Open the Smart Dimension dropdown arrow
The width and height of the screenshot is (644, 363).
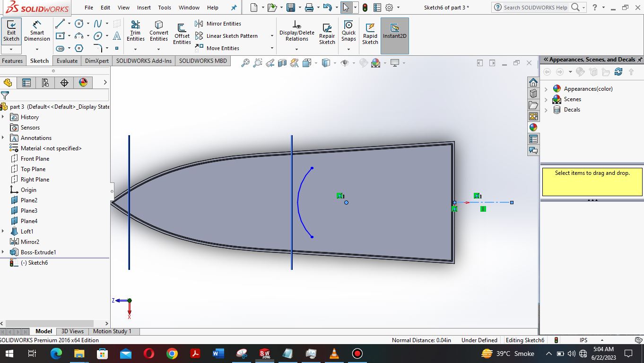[x=37, y=49]
